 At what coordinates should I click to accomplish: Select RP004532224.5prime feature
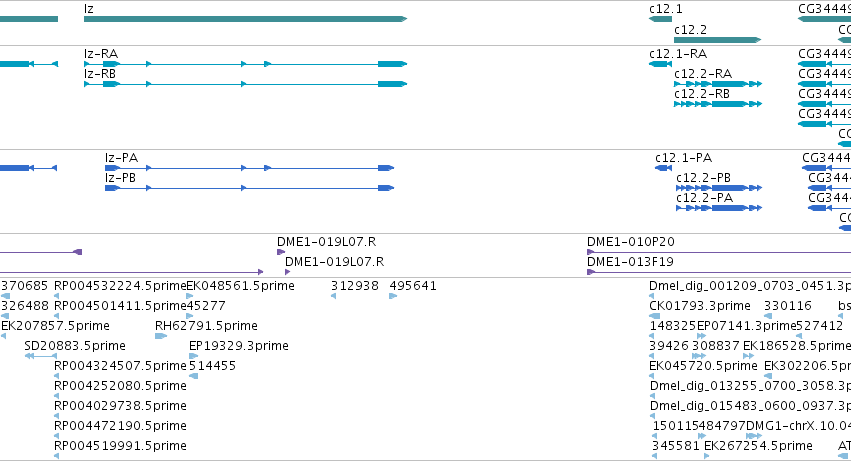[56, 296]
